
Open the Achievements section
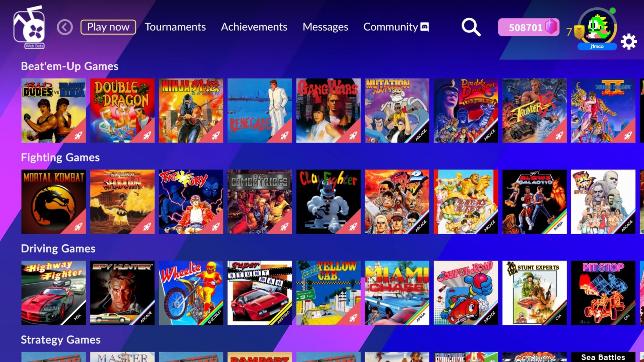254,27
